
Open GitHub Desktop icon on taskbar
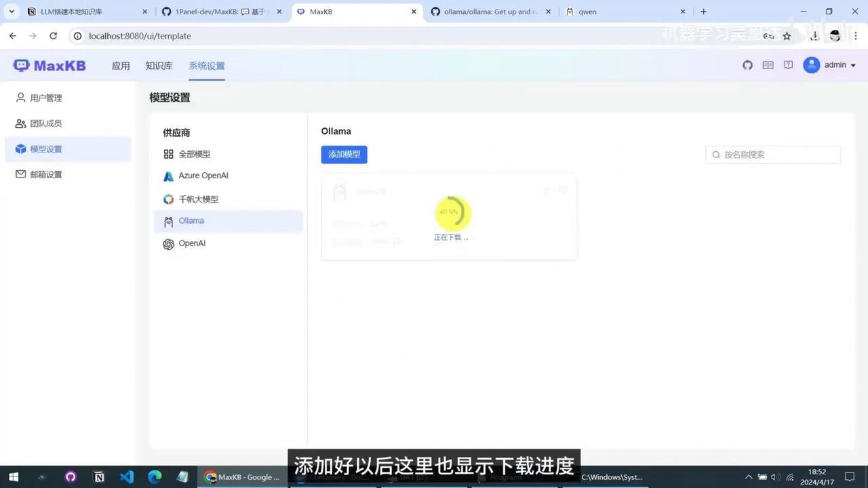pos(71,477)
